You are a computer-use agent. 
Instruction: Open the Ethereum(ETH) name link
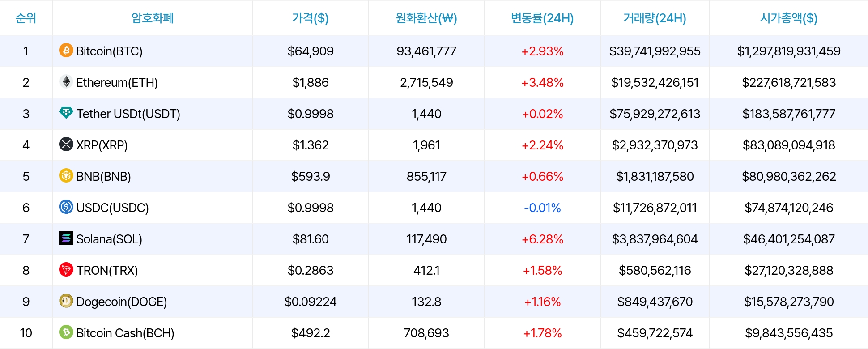click(x=117, y=82)
